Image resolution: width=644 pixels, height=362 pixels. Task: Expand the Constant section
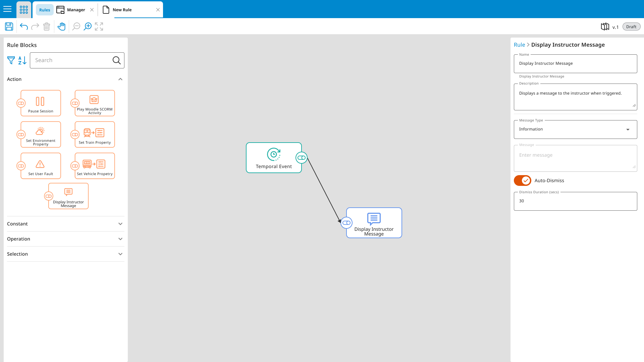(65, 224)
